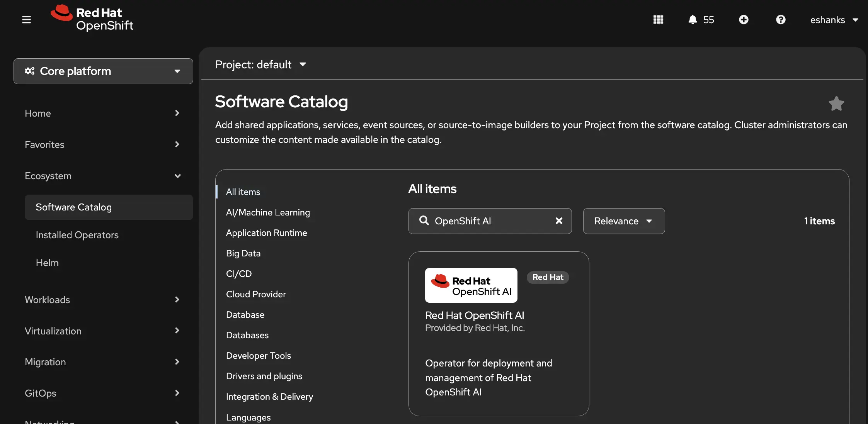Image resolution: width=868 pixels, height=424 pixels.
Task: Favorite this page with the star icon
Action: [836, 103]
